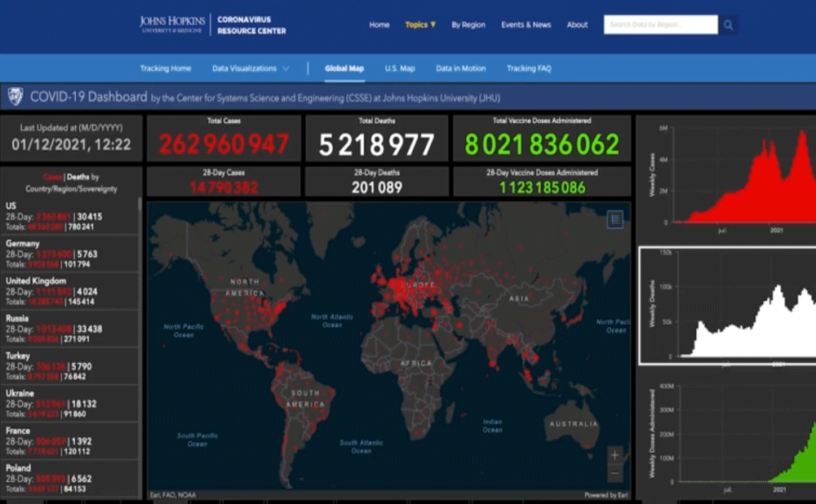Viewport: 816px width, 504px height.
Task: Select Germany in the country list
Action: [x=21, y=243]
